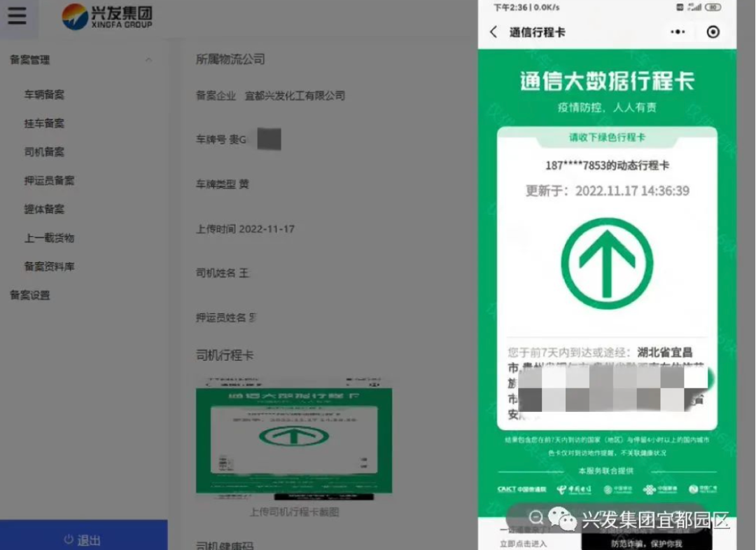Collapse the 备案管理 menu section

pyautogui.click(x=148, y=60)
